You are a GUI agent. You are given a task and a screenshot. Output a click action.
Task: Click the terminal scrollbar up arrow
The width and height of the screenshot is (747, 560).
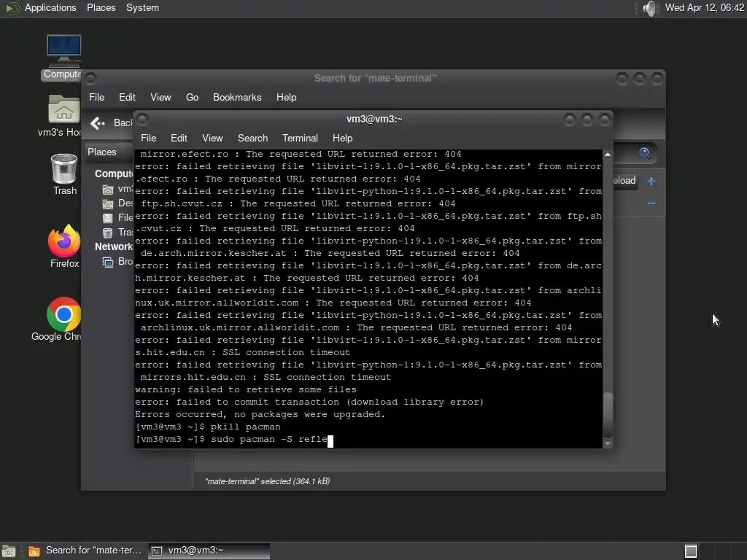(x=608, y=155)
